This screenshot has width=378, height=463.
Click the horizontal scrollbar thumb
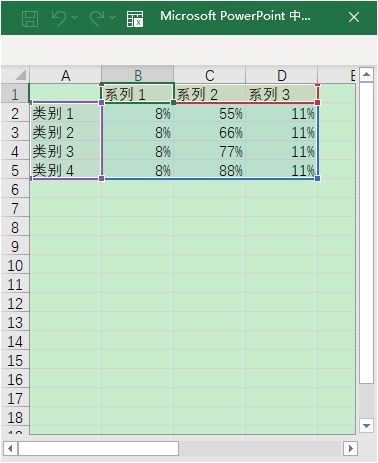(x=98, y=448)
